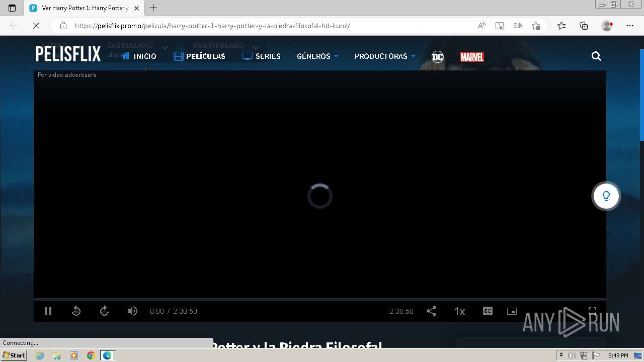Launch Chrome from taskbar
Image resolution: width=644 pixels, height=362 pixels.
tap(91, 355)
